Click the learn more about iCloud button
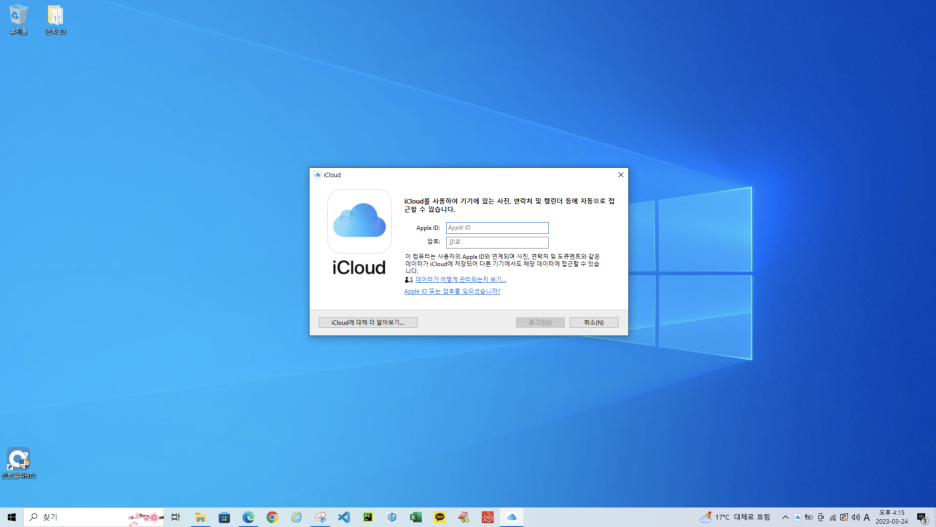This screenshot has height=527, width=936. click(x=368, y=322)
